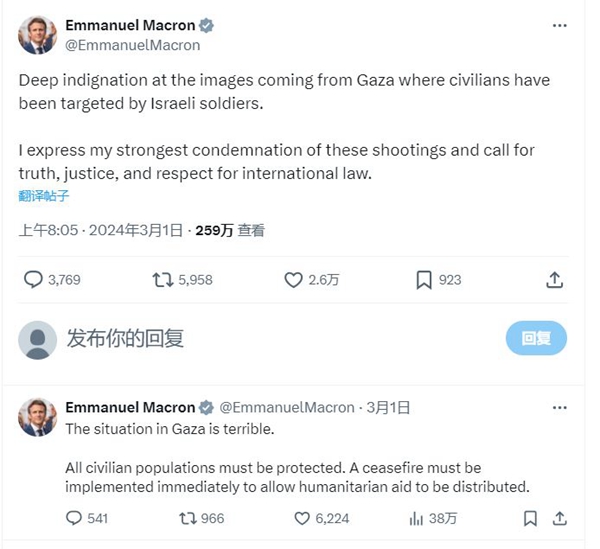This screenshot has width=600, height=549.
Task: Type in the 发布你的回复 reply field
Action: point(250,339)
